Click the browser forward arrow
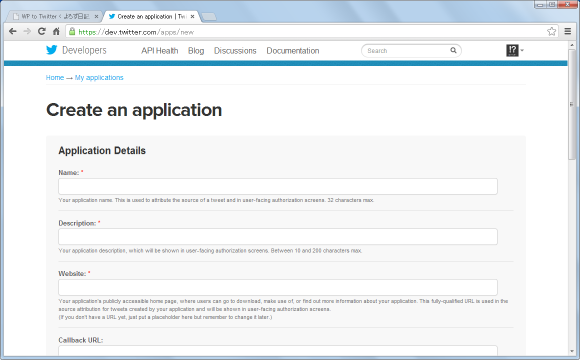The image size is (580, 360). [x=27, y=31]
